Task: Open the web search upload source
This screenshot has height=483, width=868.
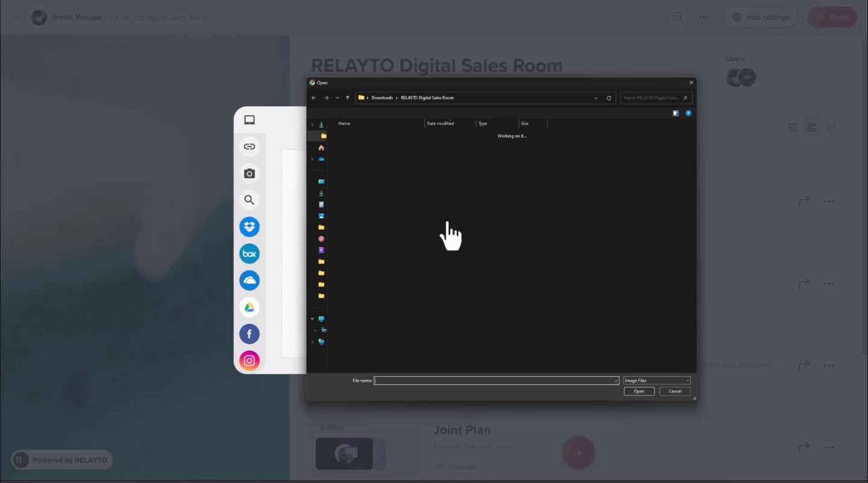Action: coord(250,200)
